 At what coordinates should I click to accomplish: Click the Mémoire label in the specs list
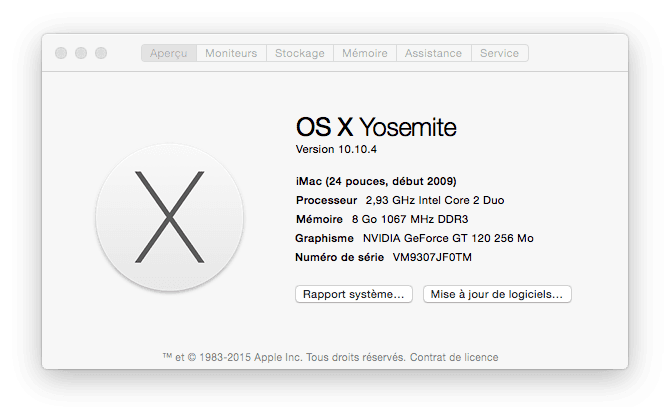[x=319, y=219]
